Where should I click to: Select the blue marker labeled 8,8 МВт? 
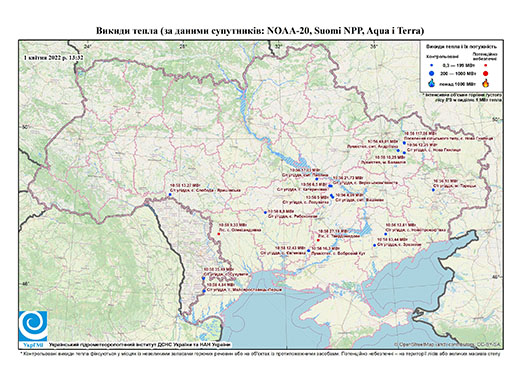pyautogui.click(x=265, y=212)
